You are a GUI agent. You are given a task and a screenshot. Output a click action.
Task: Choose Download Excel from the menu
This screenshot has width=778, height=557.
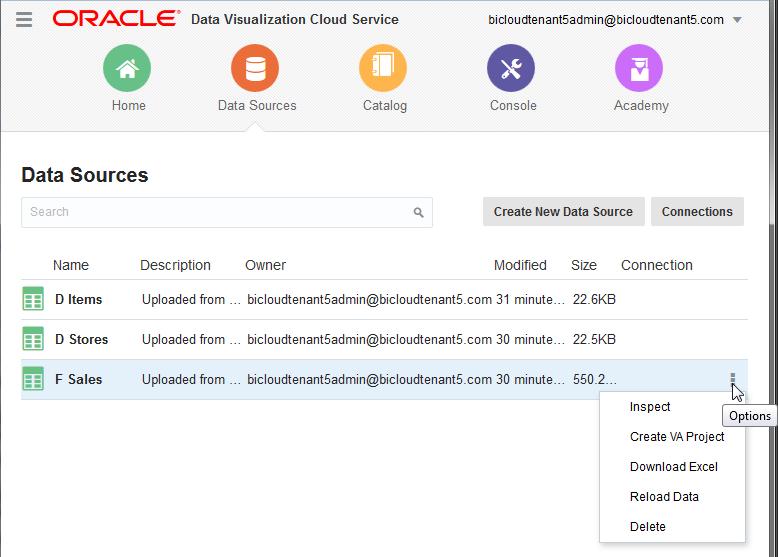click(x=674, y=467)
